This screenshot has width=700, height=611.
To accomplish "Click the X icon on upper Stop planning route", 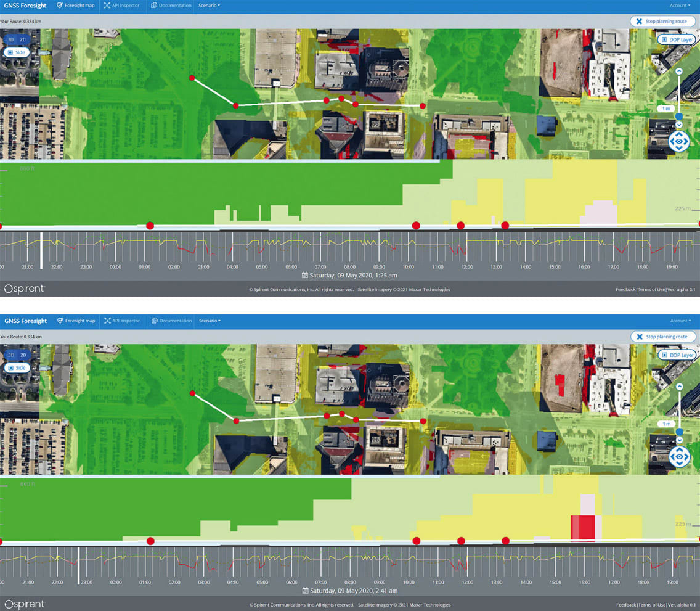I will click(639, 22).
